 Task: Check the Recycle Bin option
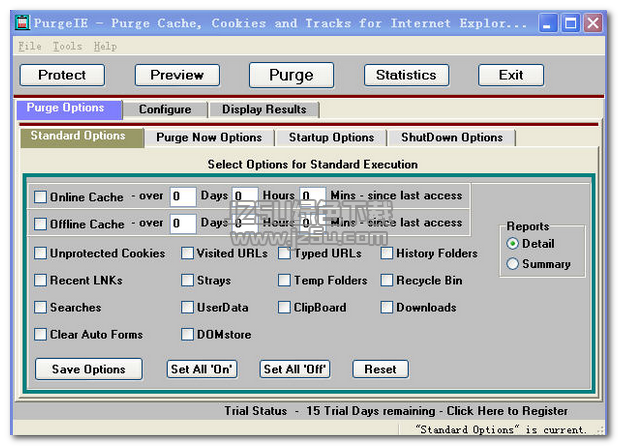pos(387,280)
